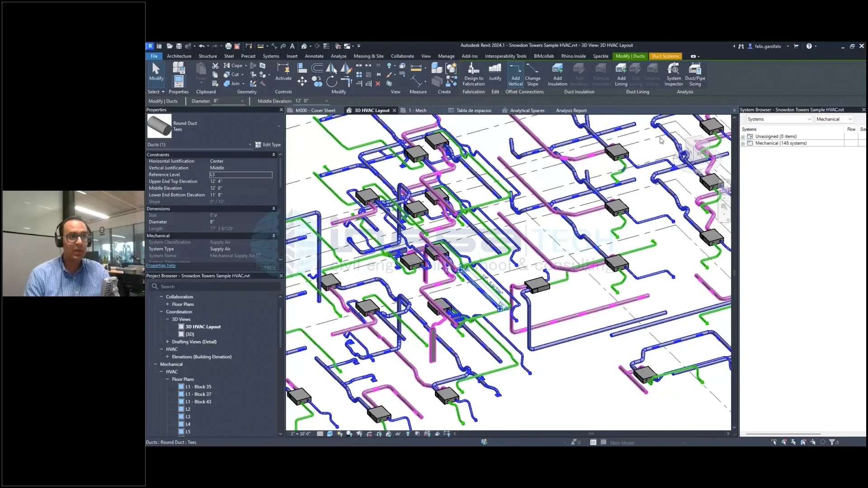
Task: Select the Move tool in Modify panel
Action: (x=302, y=81)
